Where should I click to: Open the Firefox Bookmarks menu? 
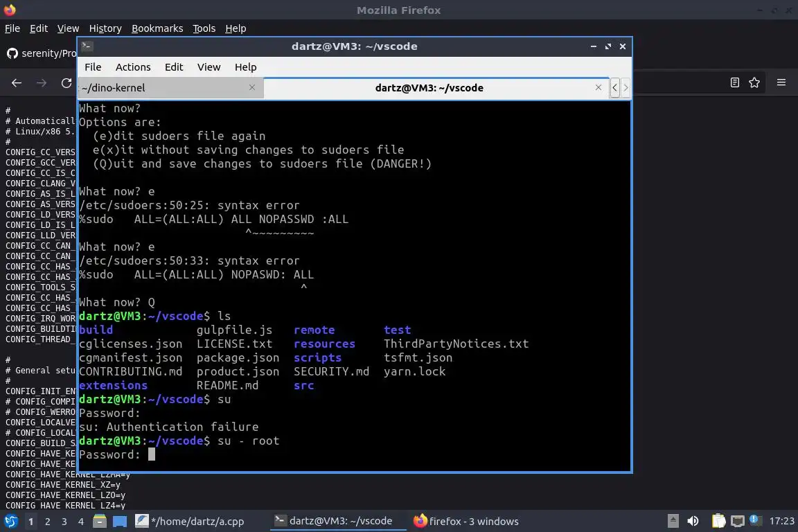pyautogui.click(x=157, y=28)
